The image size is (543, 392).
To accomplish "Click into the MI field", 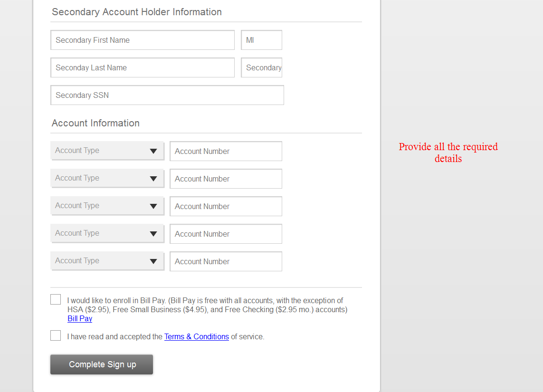I will coord(261,40).
